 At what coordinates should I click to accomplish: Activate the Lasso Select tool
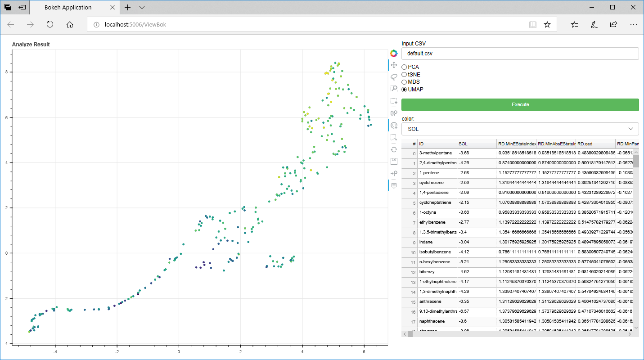pos(394,77)
